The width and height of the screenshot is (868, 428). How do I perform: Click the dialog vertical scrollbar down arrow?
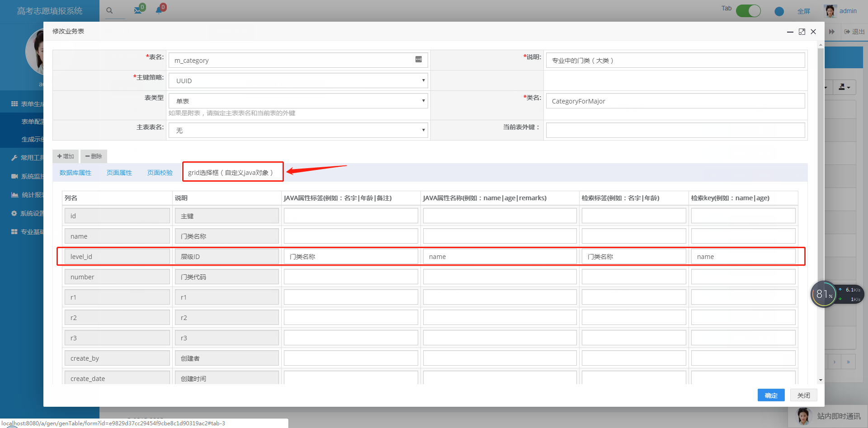pos(821,380)
